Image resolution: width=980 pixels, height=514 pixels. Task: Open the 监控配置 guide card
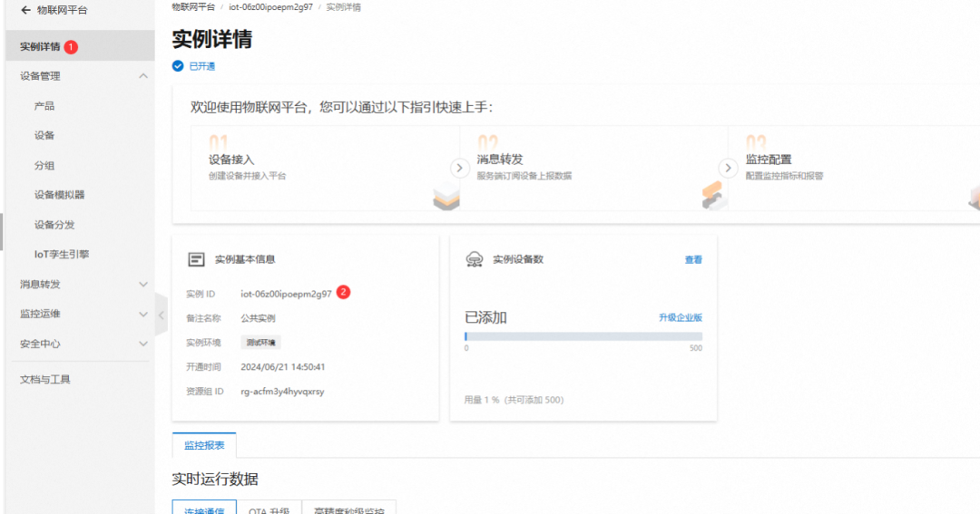855,168
